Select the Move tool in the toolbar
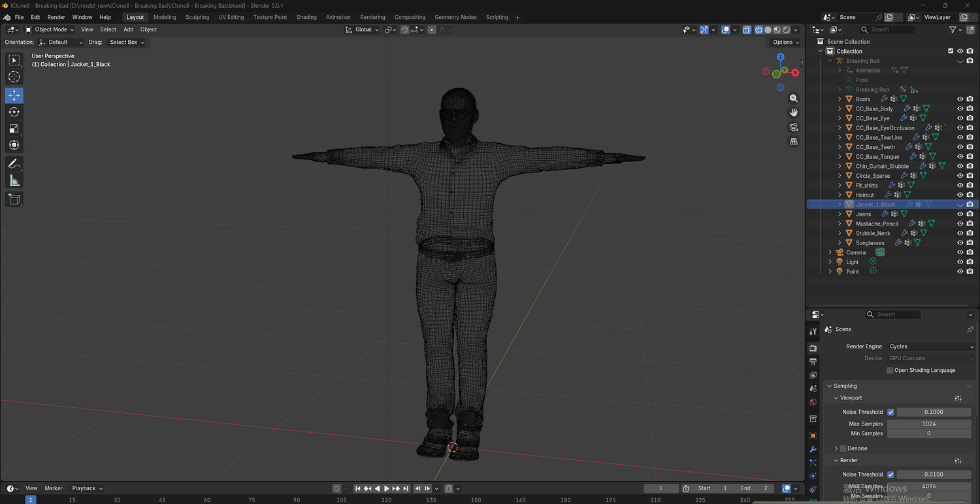The width and height of the screenshot is (980, 504). coord(14,95)
